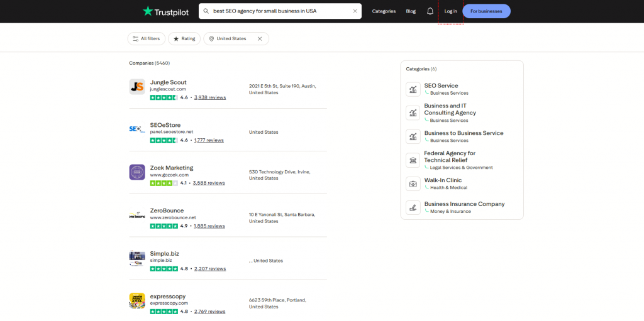This screenshot has width=644, height=321.
Task: Remove the United States filter
Action: [x=260, y=38]
